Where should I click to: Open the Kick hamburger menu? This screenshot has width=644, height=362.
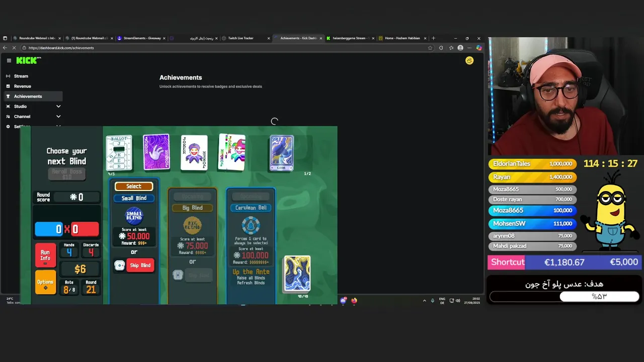(x=9, y=60)
